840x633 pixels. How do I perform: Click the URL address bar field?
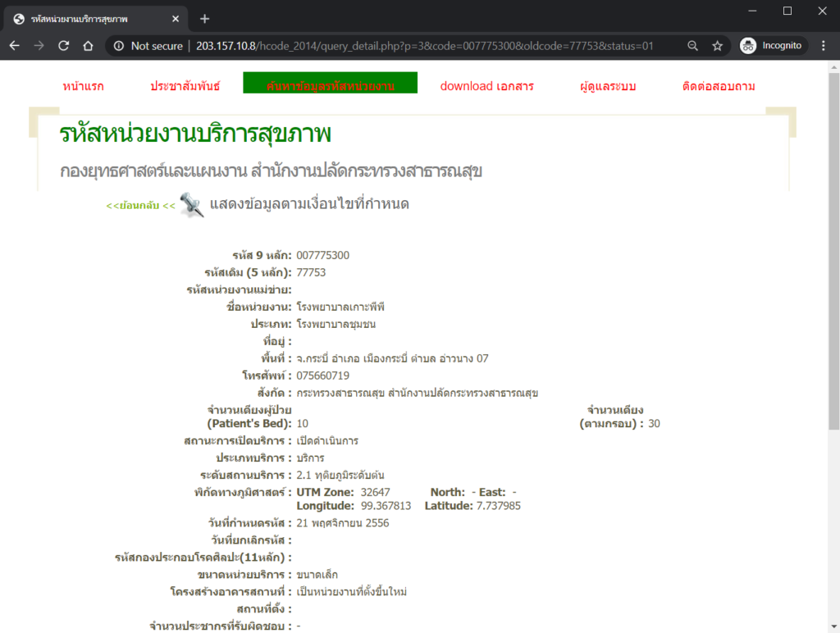427,46
